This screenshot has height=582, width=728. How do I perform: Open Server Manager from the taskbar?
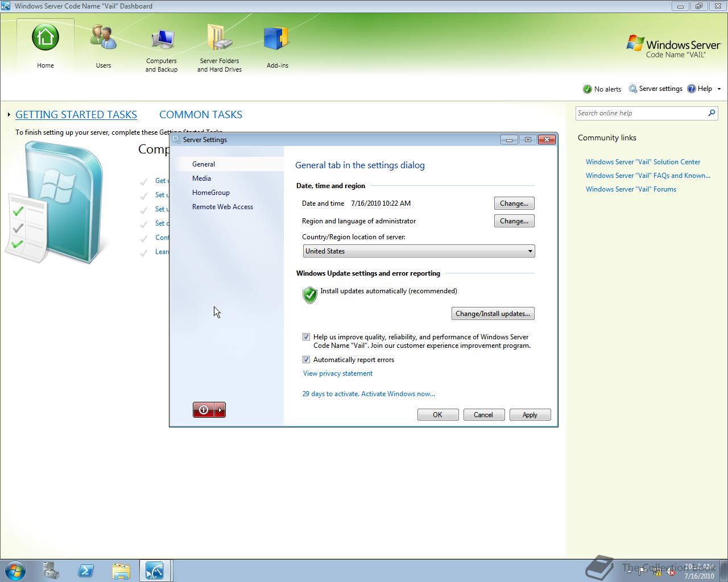tap(51, 571)
